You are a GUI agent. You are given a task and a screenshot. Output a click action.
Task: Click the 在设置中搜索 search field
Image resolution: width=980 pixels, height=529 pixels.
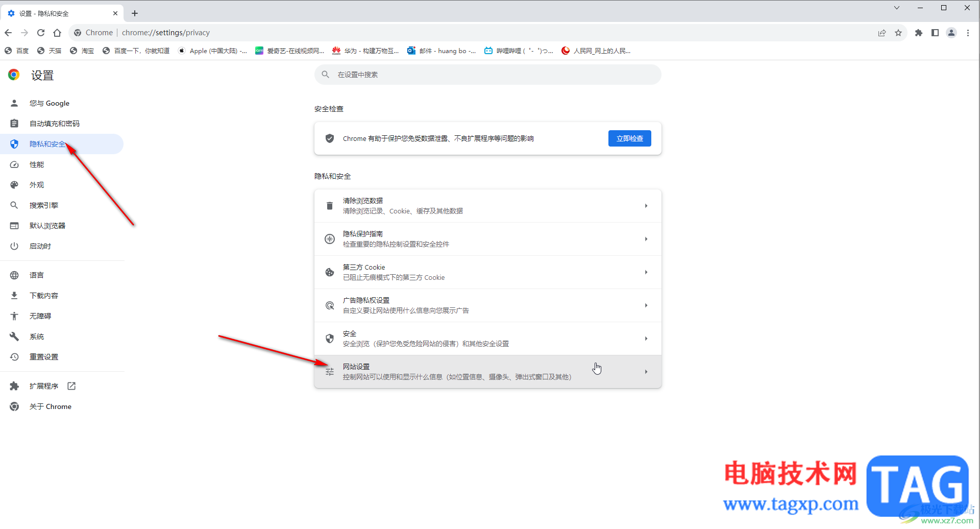point(487,75)
